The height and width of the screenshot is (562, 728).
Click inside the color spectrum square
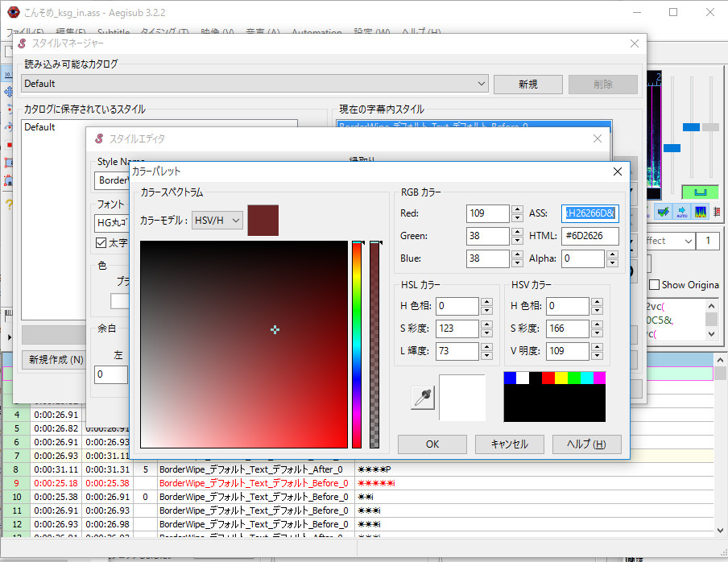point(244,345)
